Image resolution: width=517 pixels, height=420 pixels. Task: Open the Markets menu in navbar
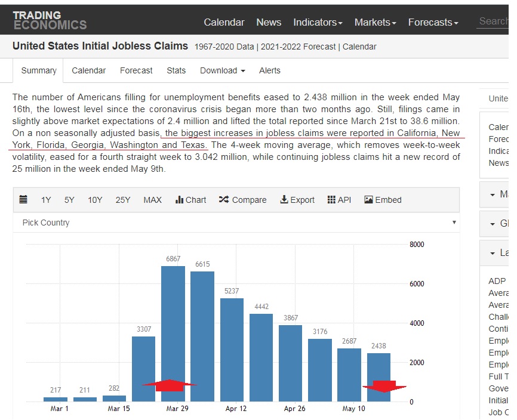[375, 22]
